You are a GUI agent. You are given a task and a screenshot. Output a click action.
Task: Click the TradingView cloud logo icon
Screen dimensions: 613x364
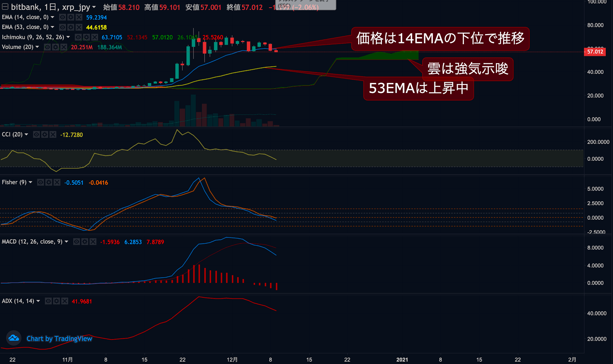pyautogui.click(x=14, y=338)
